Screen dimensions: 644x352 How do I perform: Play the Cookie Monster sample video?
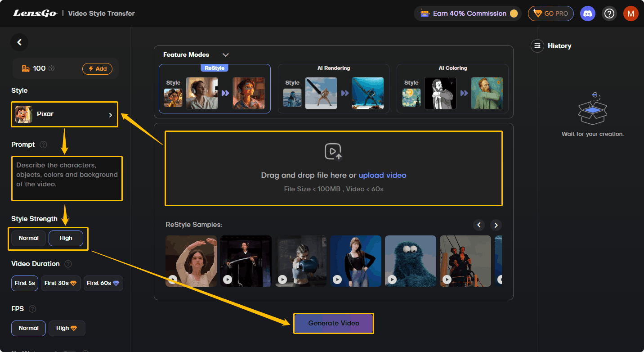(x=392, y=280)
